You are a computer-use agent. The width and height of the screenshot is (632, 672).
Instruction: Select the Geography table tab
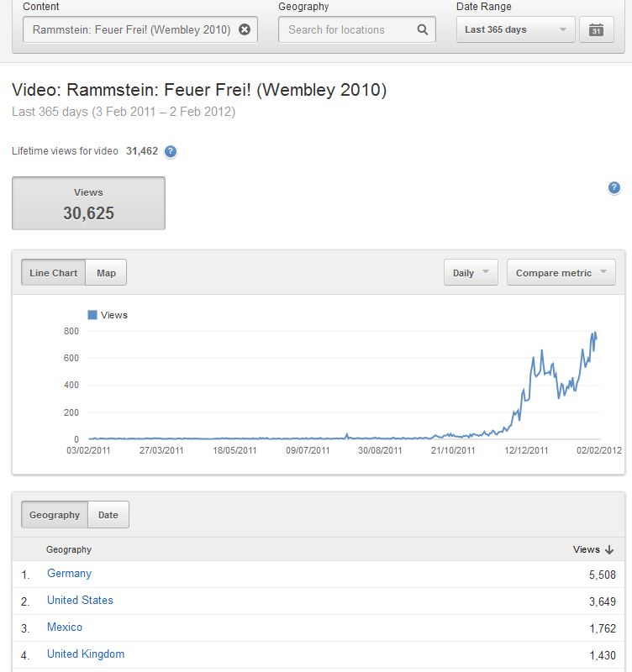pyautogui.click(x=55, y=515)
